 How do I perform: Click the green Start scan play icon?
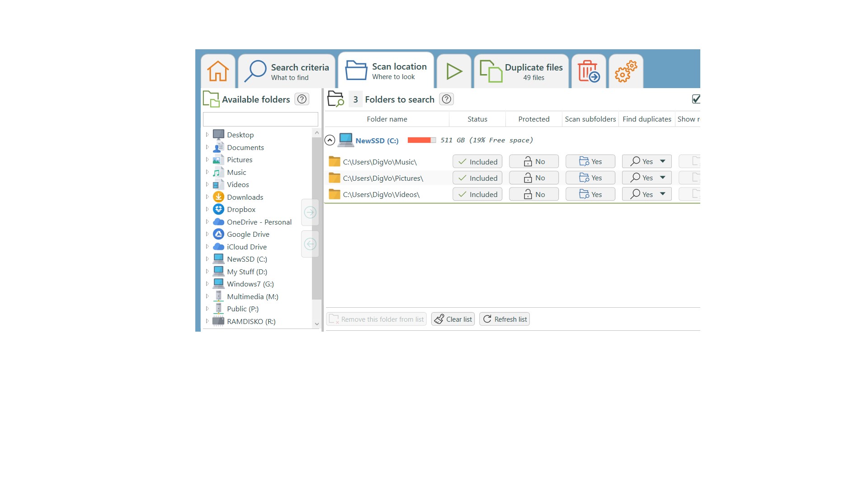454,71
